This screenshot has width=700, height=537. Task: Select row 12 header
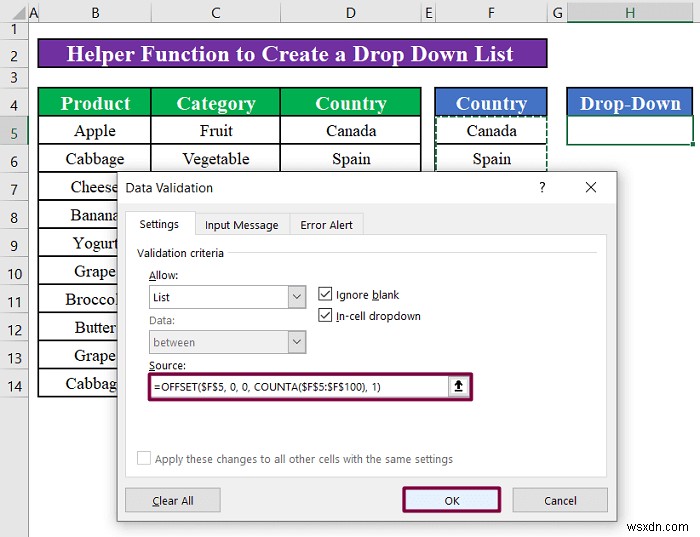pyautogui.click(x=14, y=329)
